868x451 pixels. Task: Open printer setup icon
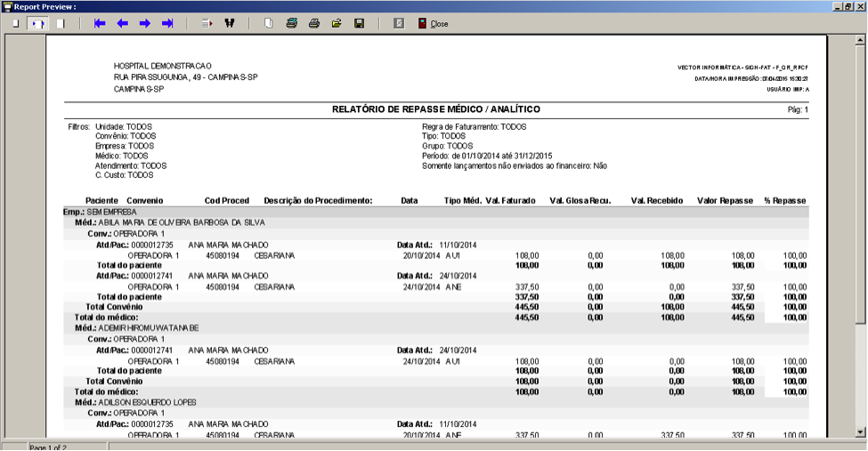(x=292, y=23)
